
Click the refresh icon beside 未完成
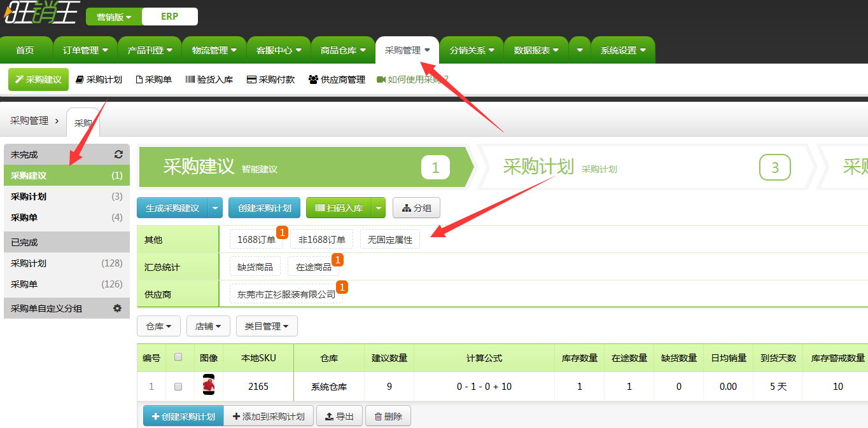118,155
